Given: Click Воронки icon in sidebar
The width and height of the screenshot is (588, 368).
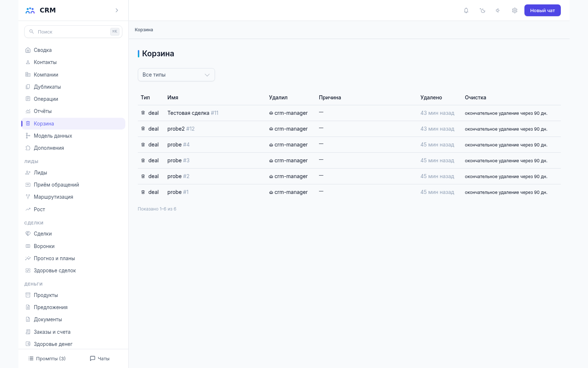Looking at the screenshot, I should coord(28,246).
